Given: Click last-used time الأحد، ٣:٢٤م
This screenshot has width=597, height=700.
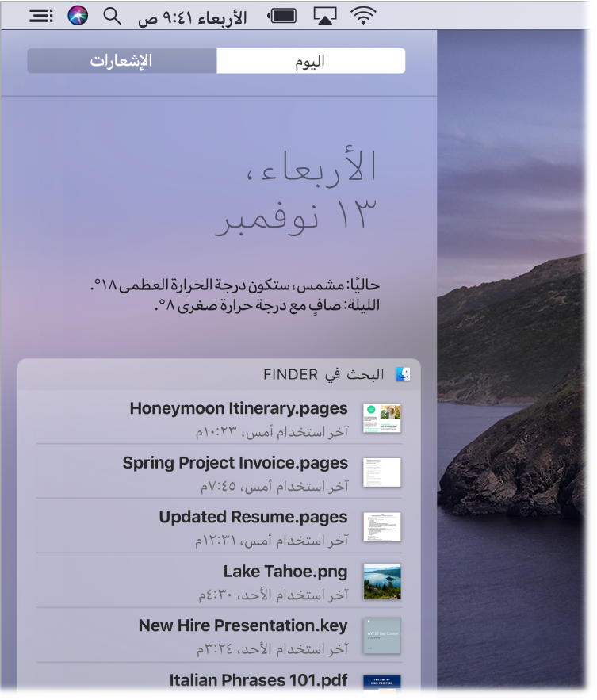Looking at the screenshot, I should tap(232, 649).
